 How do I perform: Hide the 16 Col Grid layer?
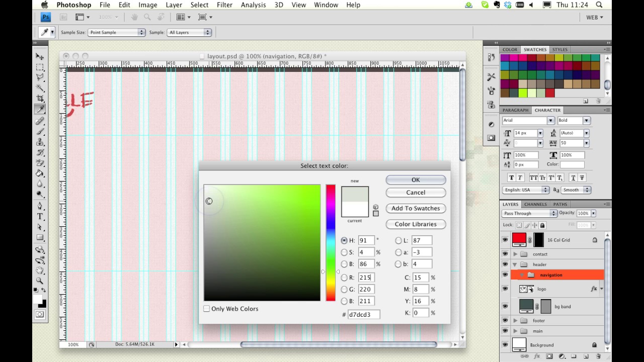tap(505, 240)
